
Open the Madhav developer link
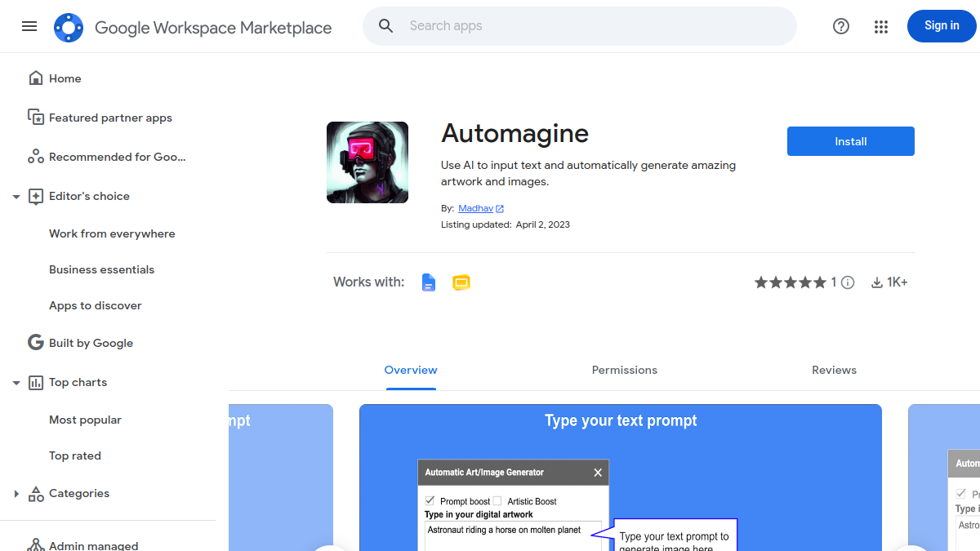[x=475, y=209]
